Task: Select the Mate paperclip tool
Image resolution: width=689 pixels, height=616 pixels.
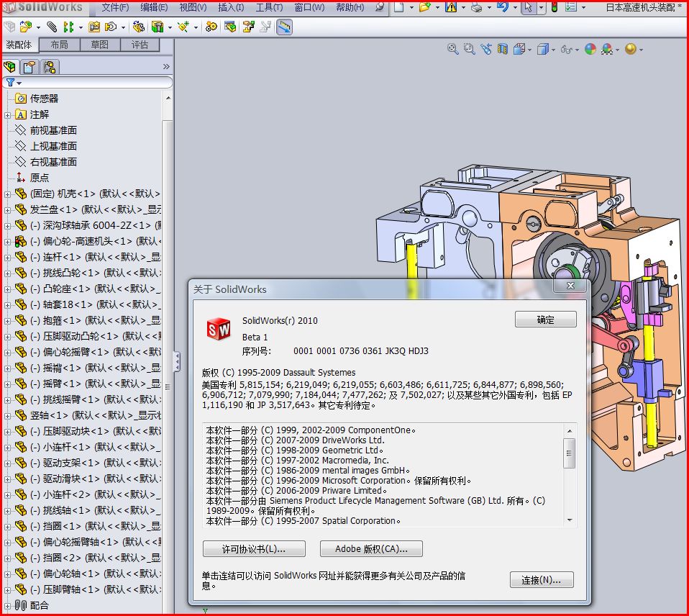Action: click(x=52, y=27)
